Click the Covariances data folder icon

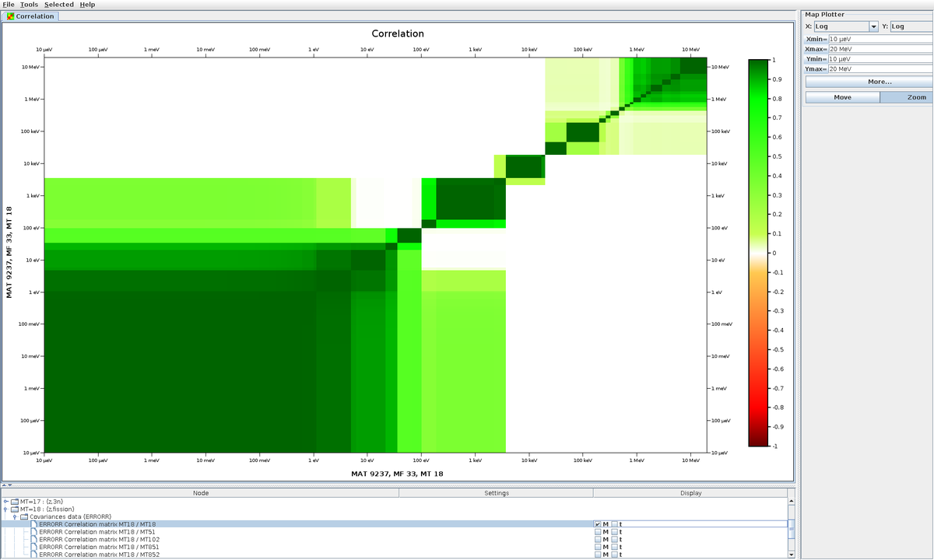pyautogui.click(x=24, y=516)
